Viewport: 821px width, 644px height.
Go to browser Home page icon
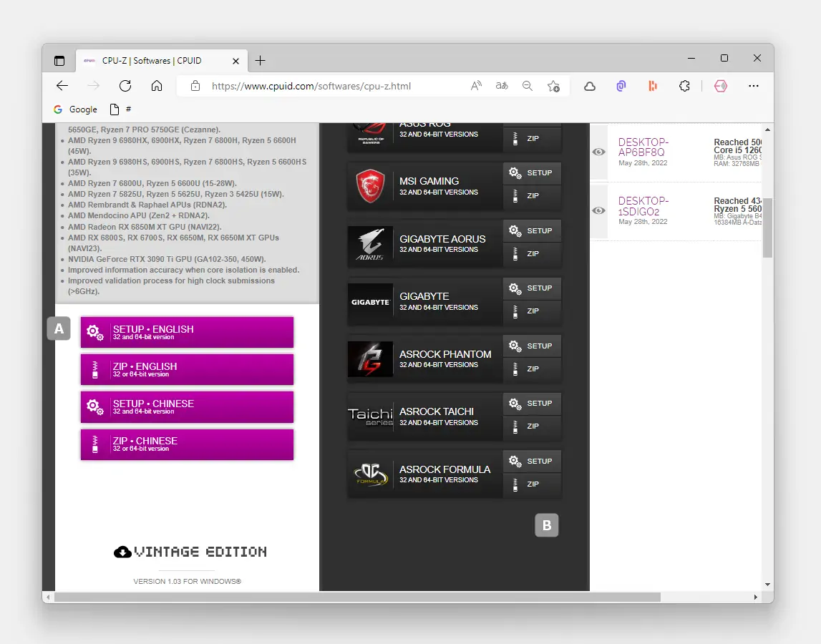pyautogui.click(x=157, y=86)
